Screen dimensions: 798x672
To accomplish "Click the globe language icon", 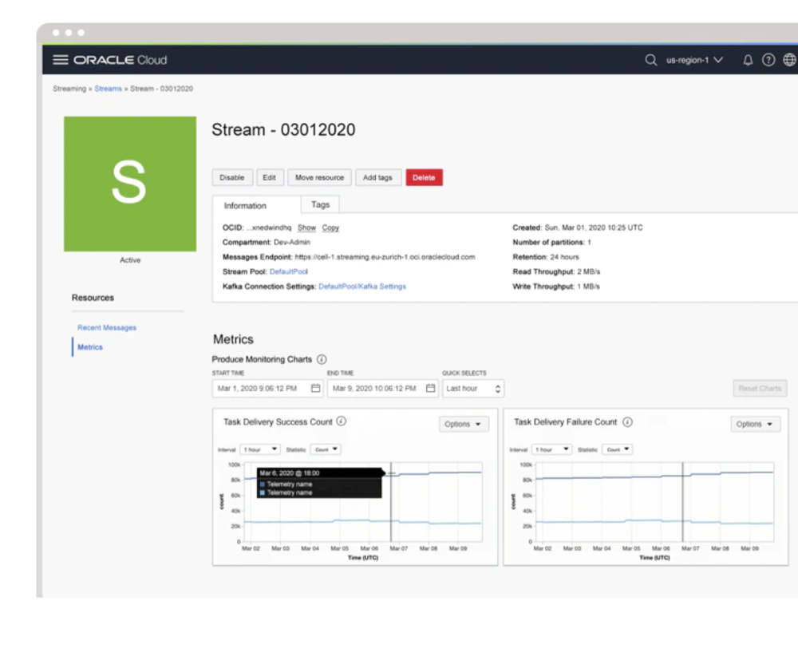I will coord(789,60).
